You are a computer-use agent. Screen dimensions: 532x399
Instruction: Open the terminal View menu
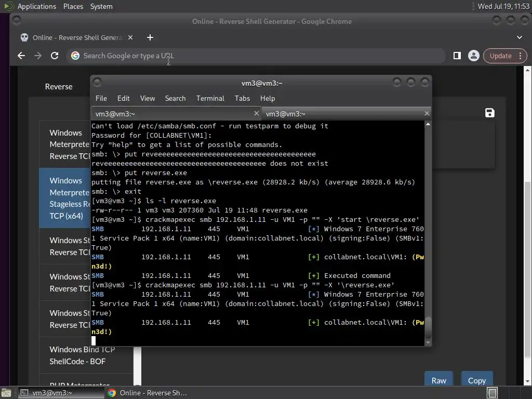click(148, 98)
